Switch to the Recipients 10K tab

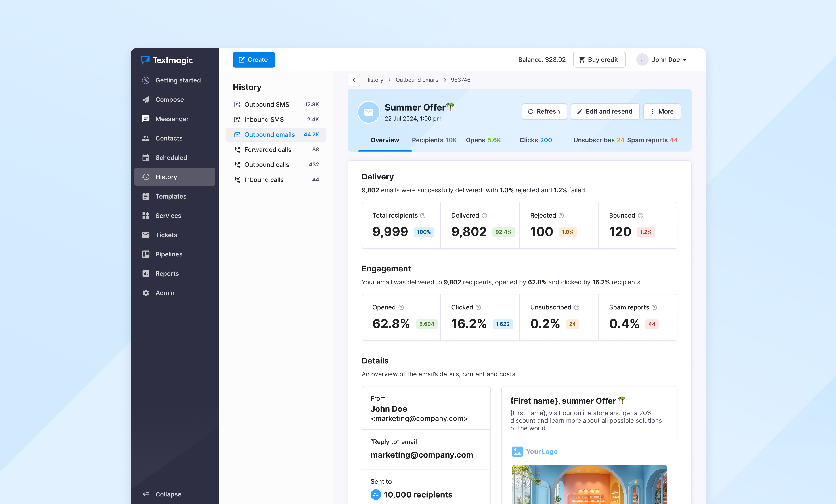tap(434, 140)
